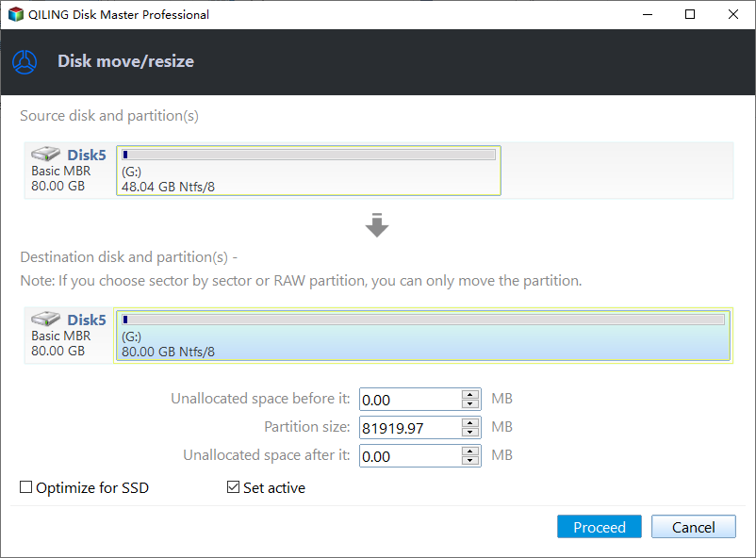Viewport: 756px width, 558px height.
Task: Select the destination Disk5 drive icon
Action: pos(46,319)
